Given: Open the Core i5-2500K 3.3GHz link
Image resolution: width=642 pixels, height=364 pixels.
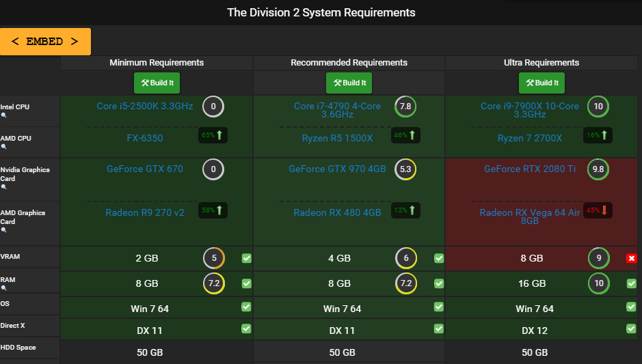Looking at the screenshot, I should pos(145,107).
